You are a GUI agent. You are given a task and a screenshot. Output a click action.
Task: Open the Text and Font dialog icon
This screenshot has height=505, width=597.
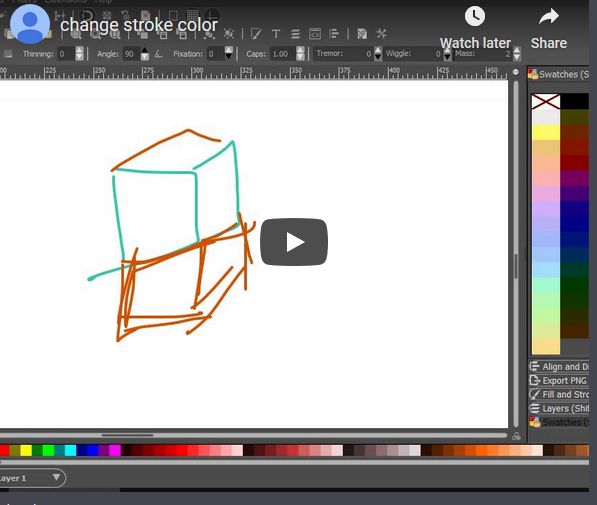click(x=276, y=34)
